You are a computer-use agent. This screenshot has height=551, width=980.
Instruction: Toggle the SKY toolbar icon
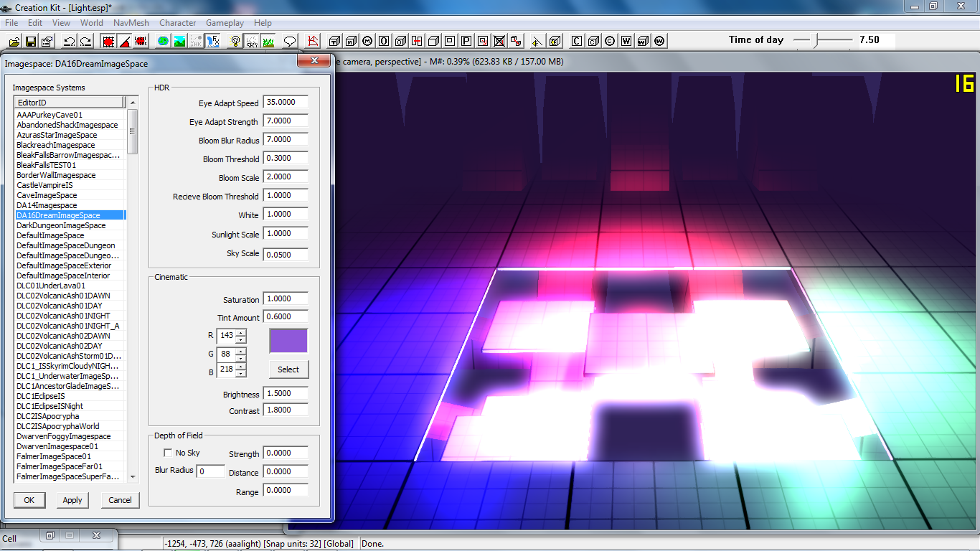click(251, 41)
